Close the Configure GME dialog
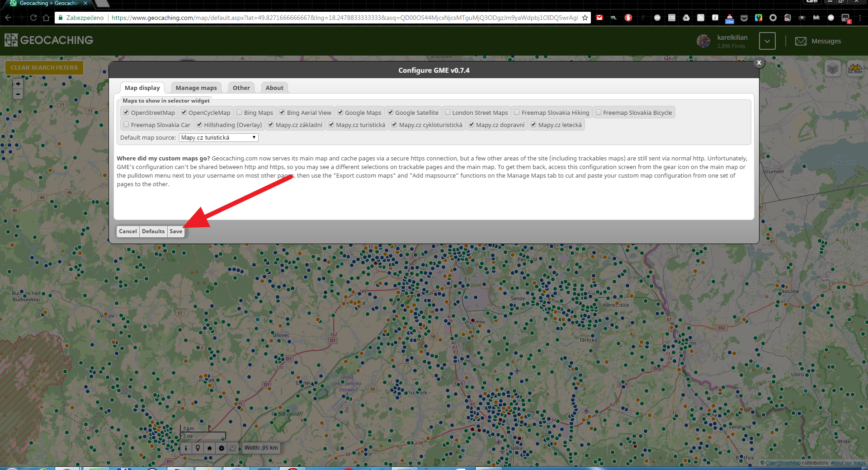 click(759, 63)
